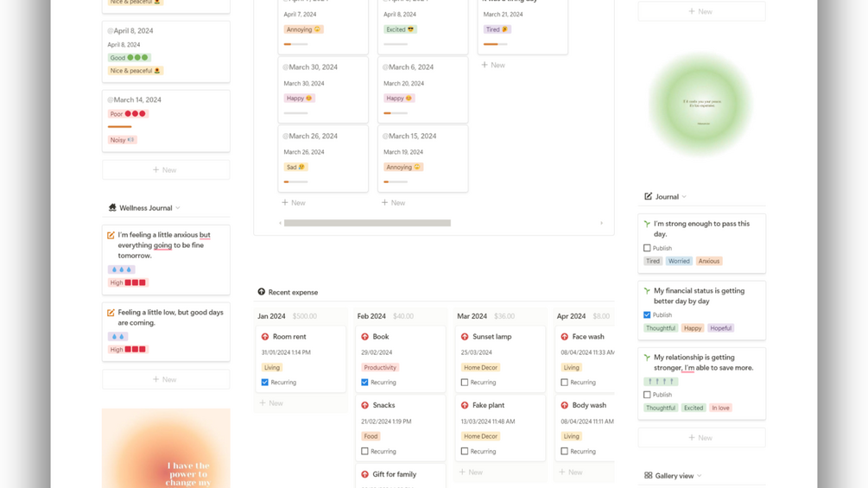Click the Body wash expense icon
The height and width of the screenshot is (488, 868).
point(564,405)
